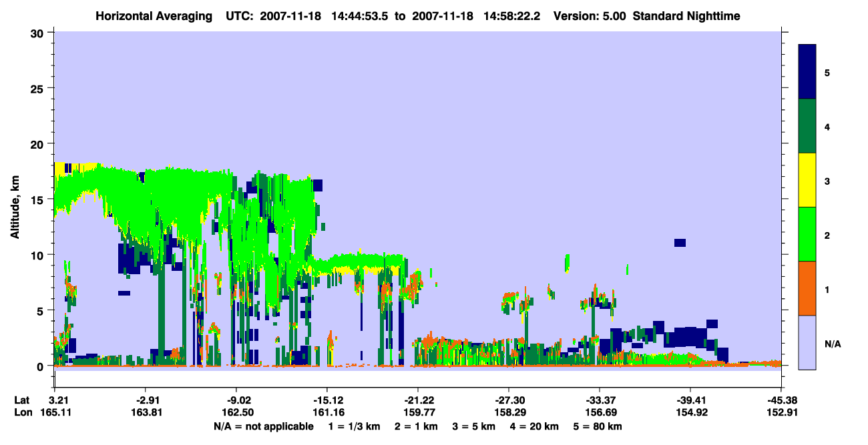Click the 'Lon' axis row label
This screenshot has height=445, width=868.
tap(22, 412)
